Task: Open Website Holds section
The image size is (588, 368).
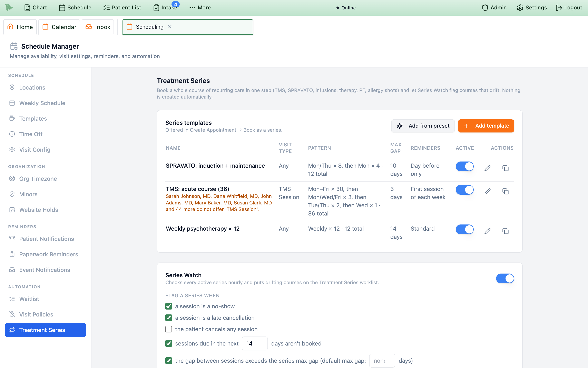Action: tap(46, 210)
